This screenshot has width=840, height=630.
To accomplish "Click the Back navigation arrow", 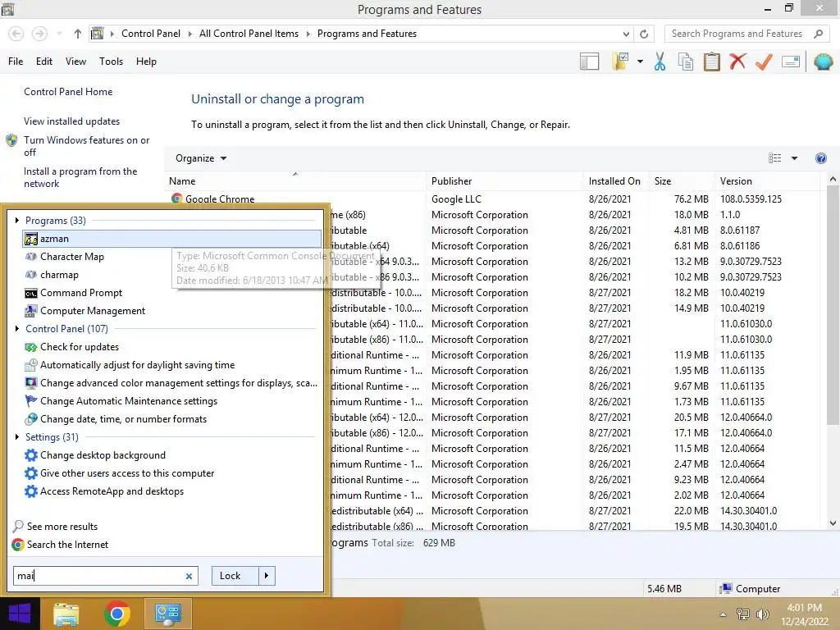I will point(16,34).
